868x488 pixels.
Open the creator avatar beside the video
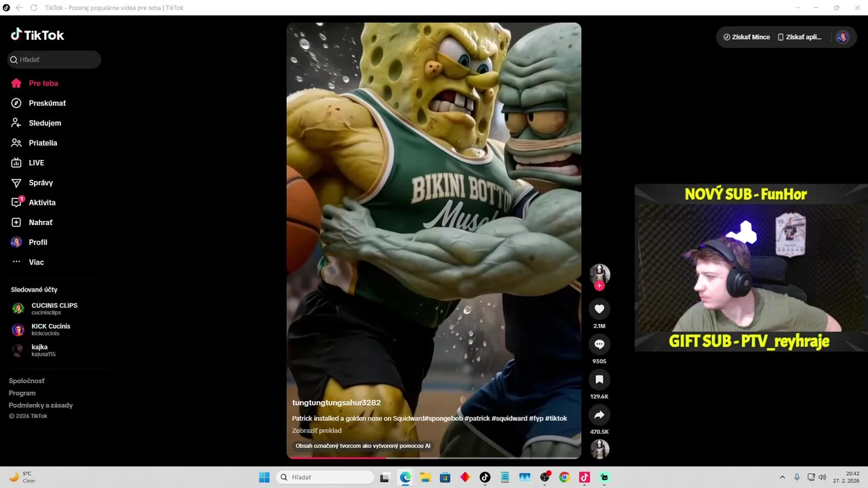(599, 274)
